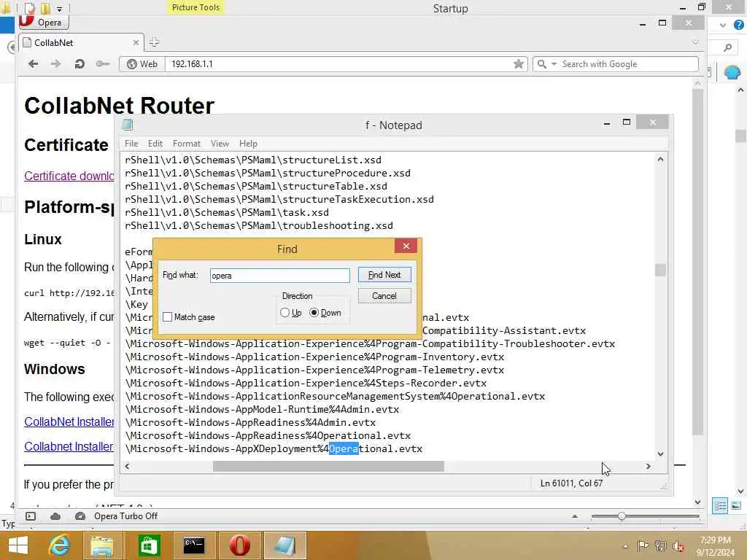The width and height of the screenshot is (747, 560).
Task: Go back in Opera browser
Action: (33, 64)
